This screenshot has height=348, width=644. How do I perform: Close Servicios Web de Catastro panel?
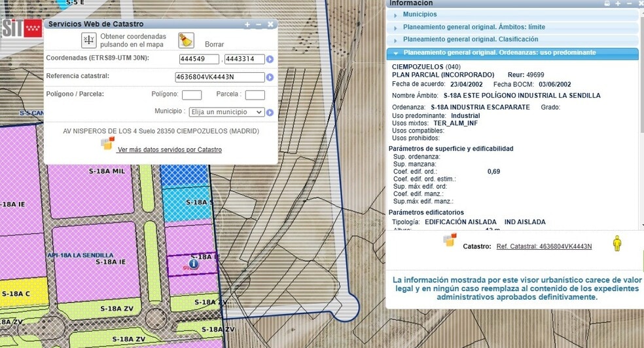point(270,24)
